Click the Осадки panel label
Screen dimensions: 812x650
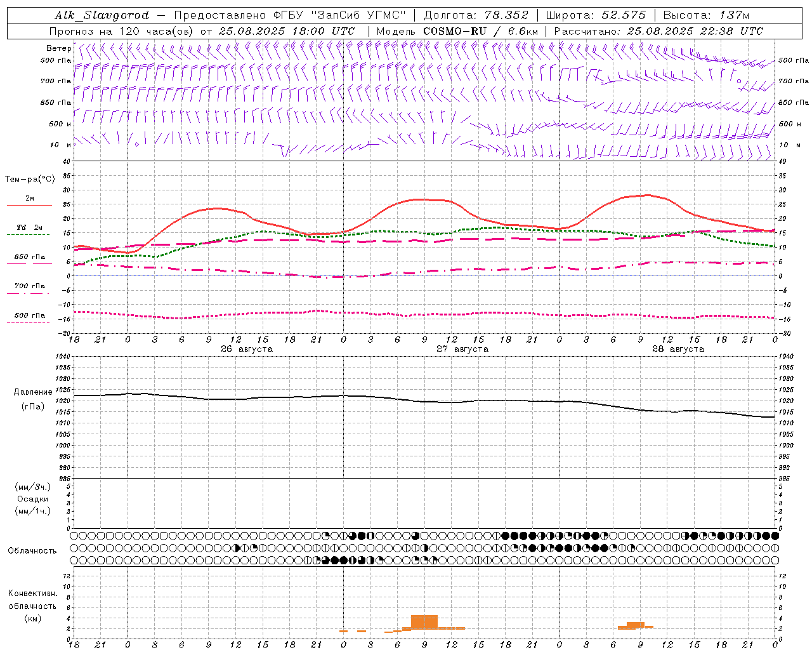pos(33,500)
